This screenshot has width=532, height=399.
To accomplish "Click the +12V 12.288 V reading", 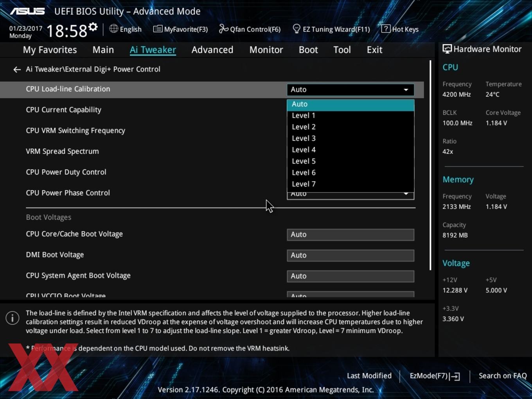I will 455,291.
